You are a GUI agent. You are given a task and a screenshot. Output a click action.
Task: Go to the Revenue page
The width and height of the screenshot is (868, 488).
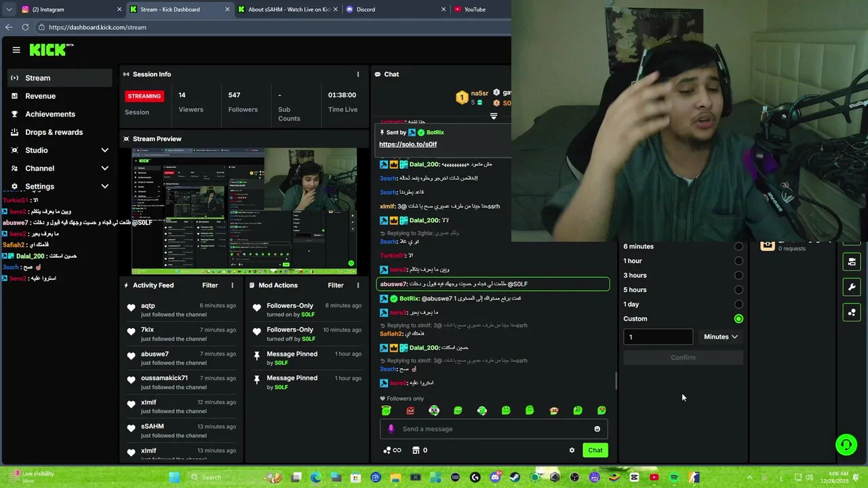60,96
